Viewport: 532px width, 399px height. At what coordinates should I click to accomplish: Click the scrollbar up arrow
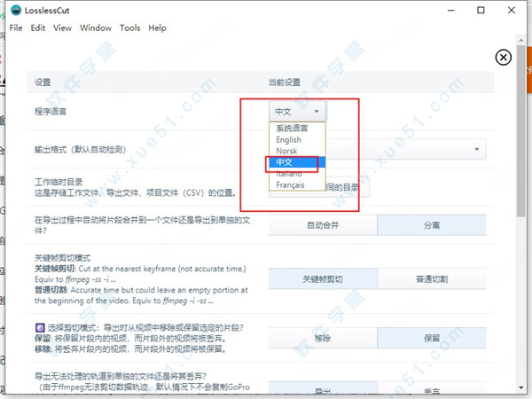[x=521, y=40]
